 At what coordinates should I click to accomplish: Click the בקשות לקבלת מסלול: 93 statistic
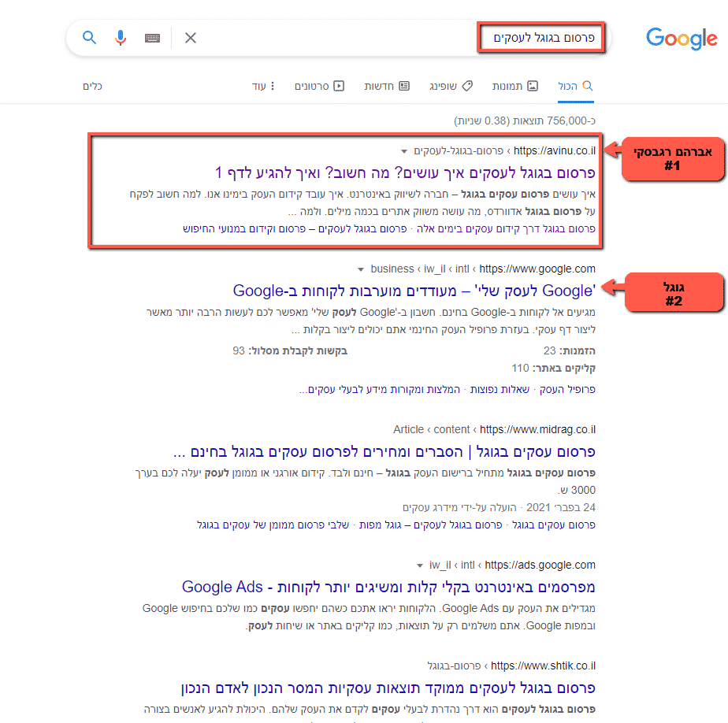pos(290,350)
